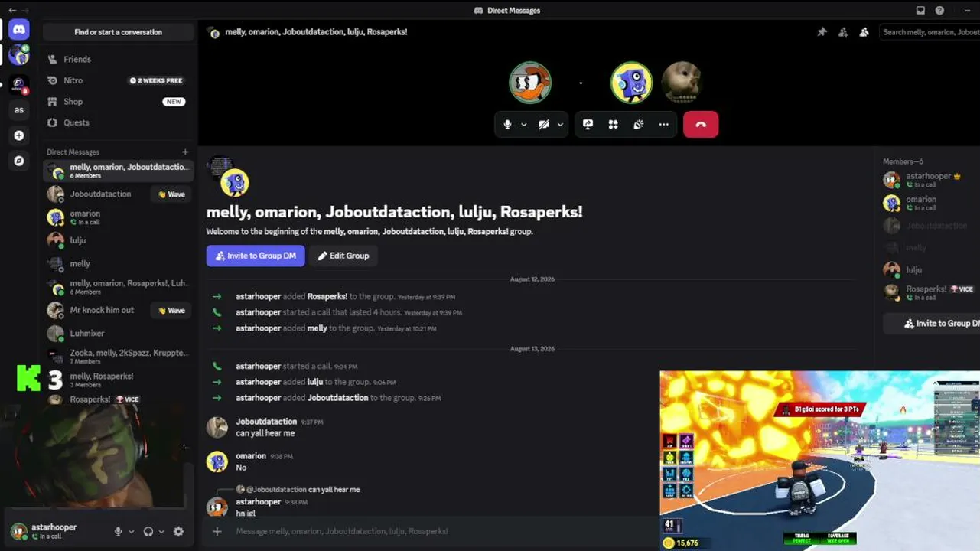Open the soundboard in call controls
Screen dimensions: 980x551
[638, 124]
